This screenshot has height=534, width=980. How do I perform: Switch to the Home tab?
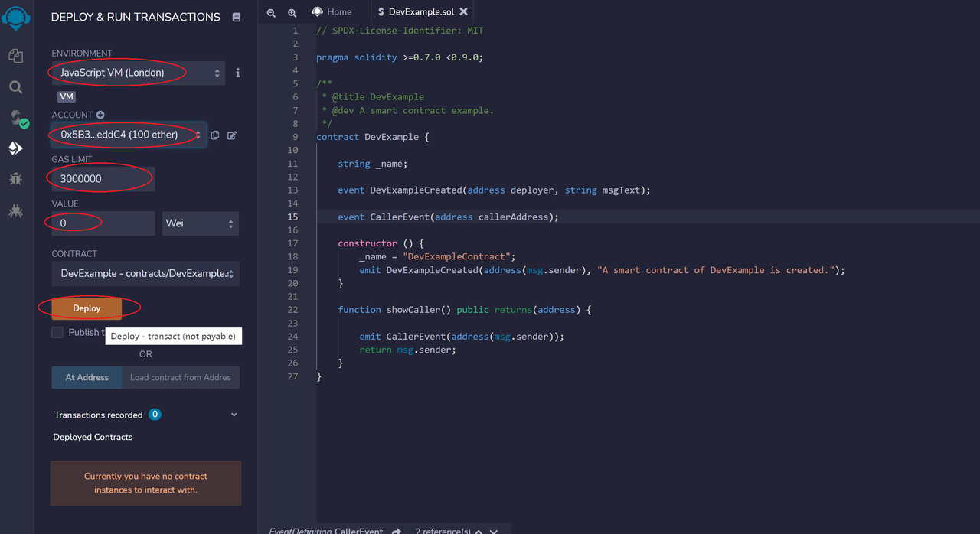332,11
